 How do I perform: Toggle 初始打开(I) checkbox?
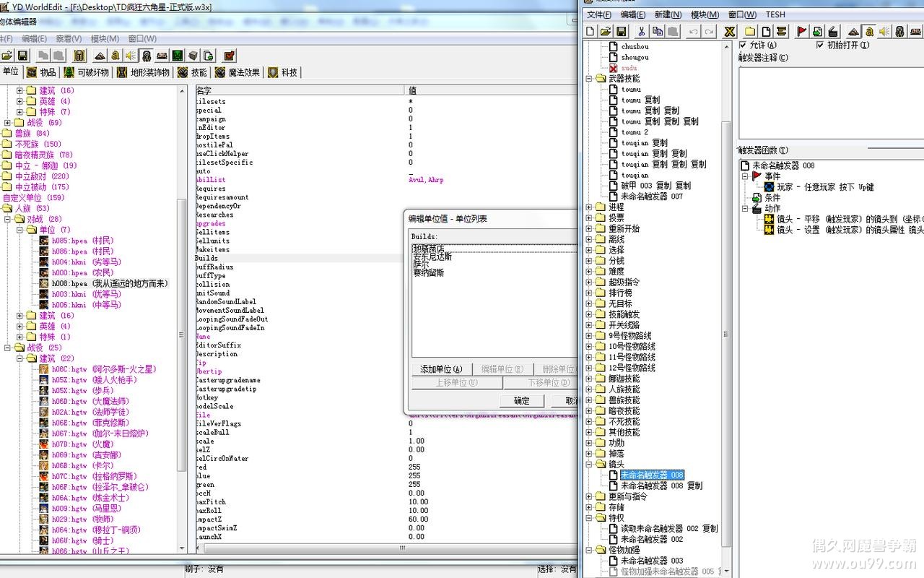click(x=820, y=45)
